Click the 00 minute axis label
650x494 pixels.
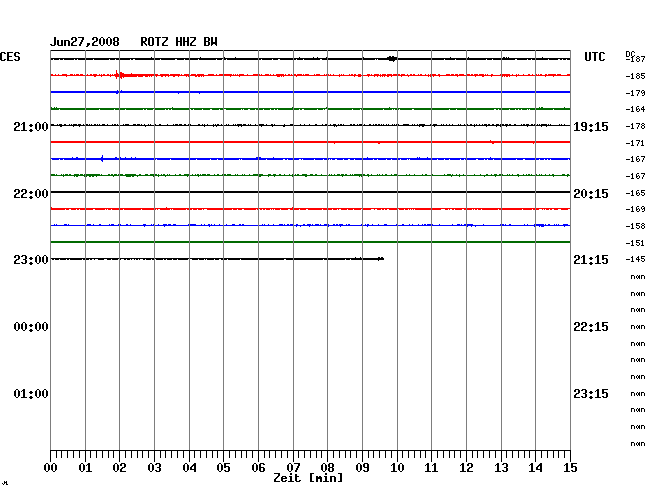tap(51, 468)
